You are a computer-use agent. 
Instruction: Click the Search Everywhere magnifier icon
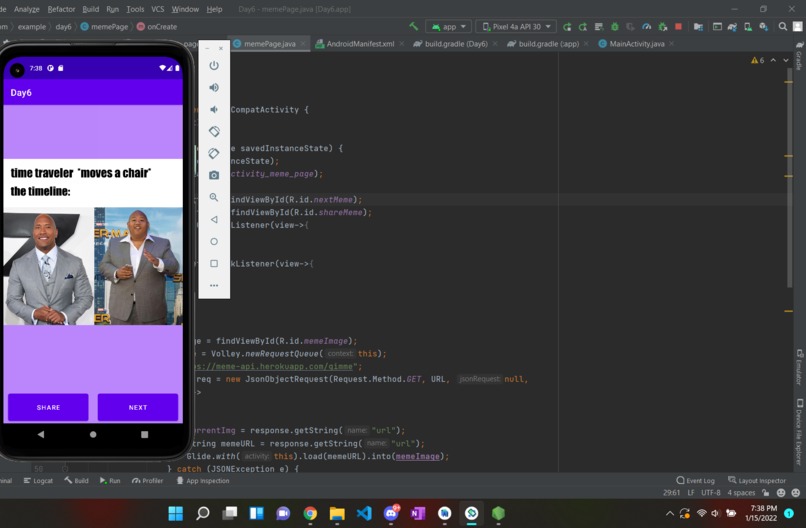tap(782, 26)
